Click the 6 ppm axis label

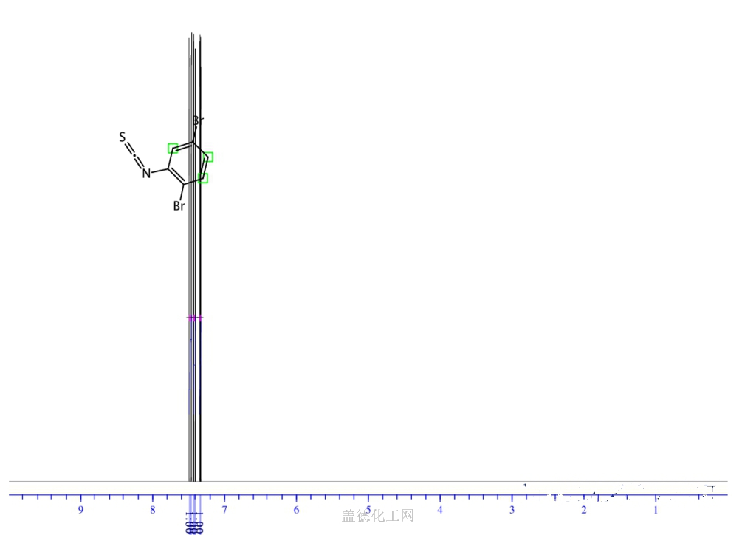(x=296, y=510)
